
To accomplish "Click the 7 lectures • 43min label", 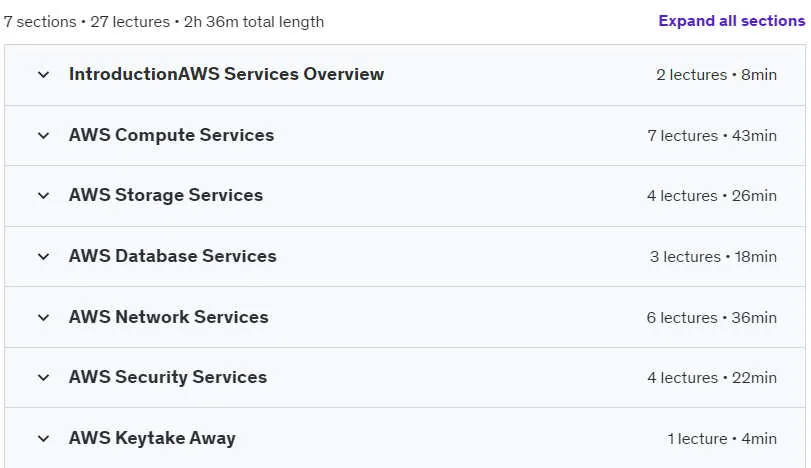I will click(x=712, y=136).
